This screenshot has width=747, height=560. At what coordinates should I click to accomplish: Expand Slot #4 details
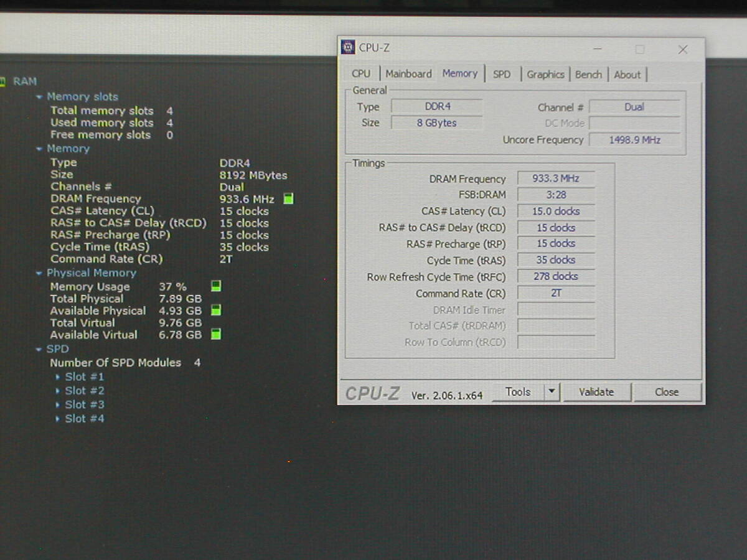click(x=58, y=419)
